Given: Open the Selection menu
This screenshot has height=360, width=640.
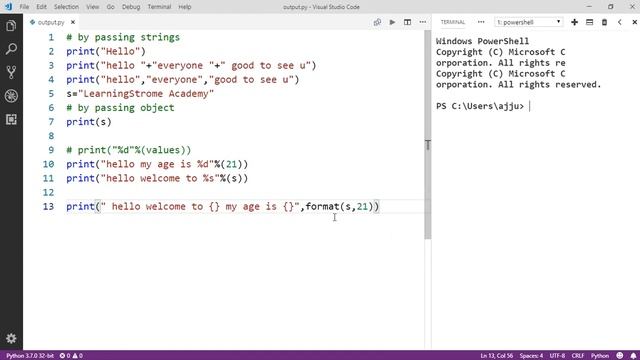Looking at the screenshot, I should pyautogui.click(x=66, y=7).
